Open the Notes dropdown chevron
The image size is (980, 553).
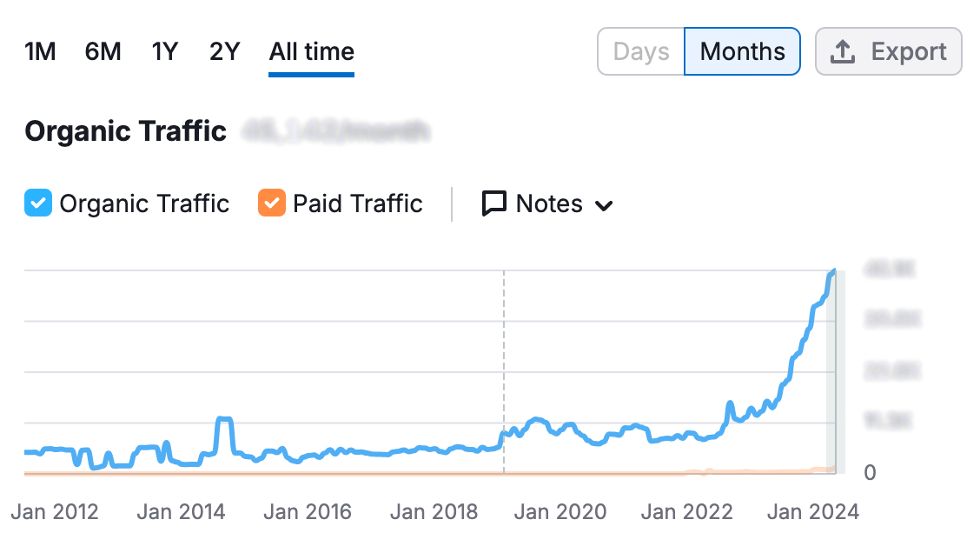click(x=606, y=205)
